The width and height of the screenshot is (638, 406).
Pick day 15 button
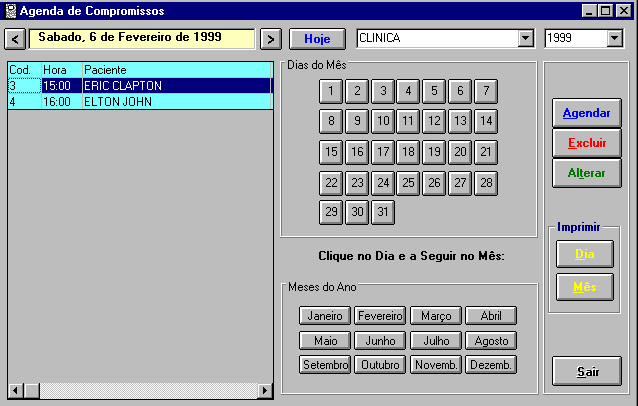[x=331, y=152]
